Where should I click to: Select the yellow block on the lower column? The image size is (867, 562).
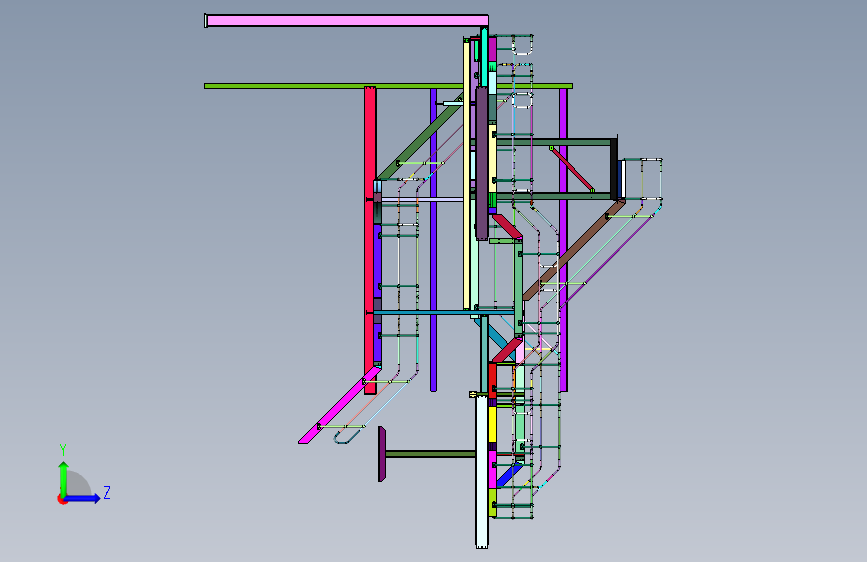(x=492, y=424)
